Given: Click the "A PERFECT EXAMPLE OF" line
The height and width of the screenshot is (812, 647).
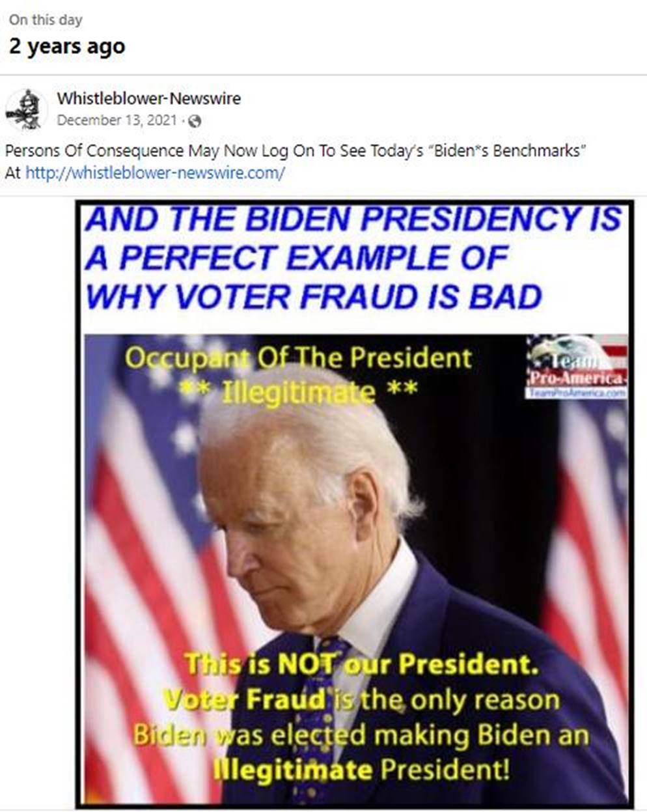Looking at the screenshot, I should tap(296, 259).
